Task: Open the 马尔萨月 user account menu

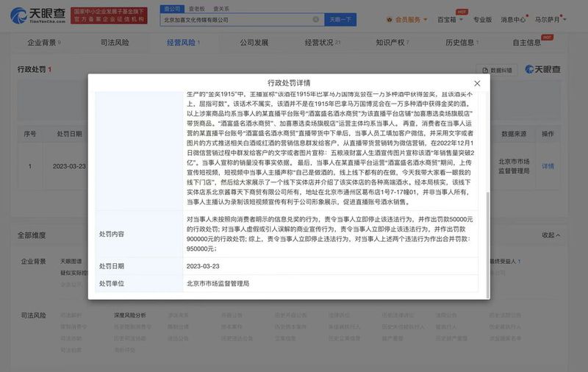Action: [551, 19]
